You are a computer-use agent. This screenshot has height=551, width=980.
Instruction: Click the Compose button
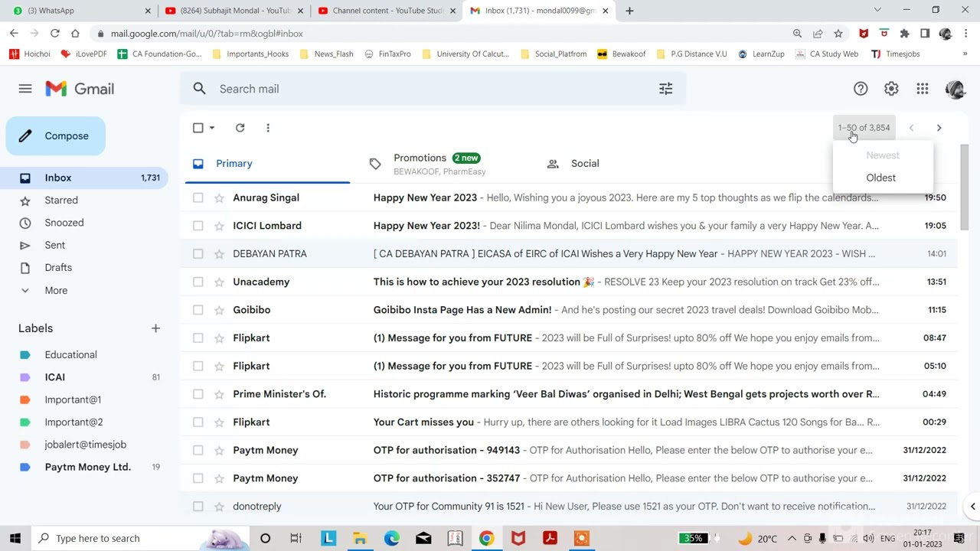56,135
